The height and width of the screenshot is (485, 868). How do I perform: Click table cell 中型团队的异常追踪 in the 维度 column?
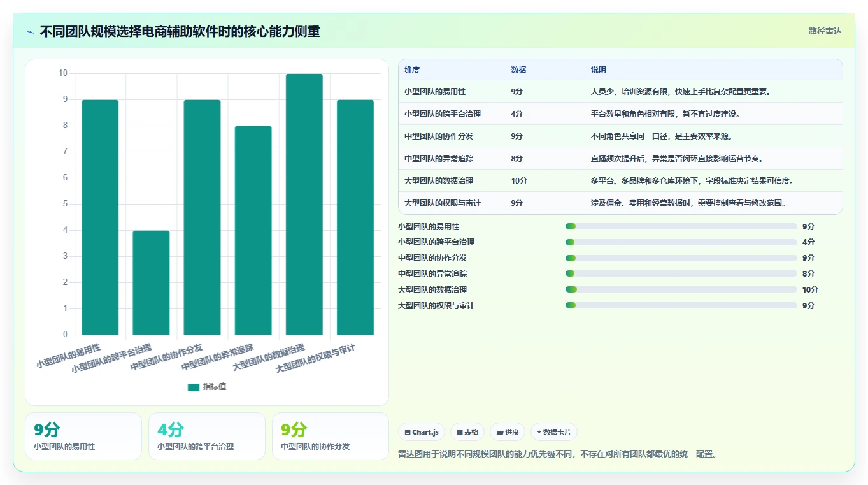pyautogui.click(x=439, y=159)
